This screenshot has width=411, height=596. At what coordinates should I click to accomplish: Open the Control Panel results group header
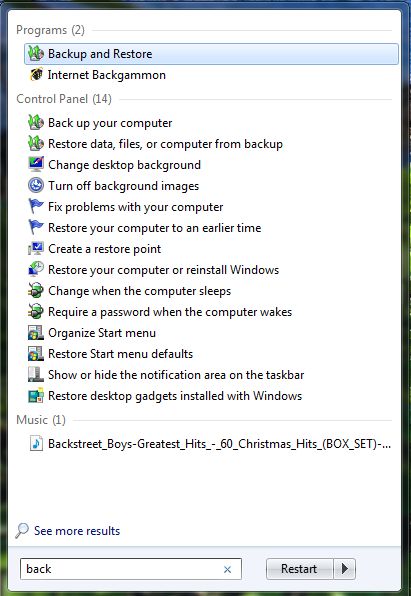pyautogui.click(x=64, y=99)
